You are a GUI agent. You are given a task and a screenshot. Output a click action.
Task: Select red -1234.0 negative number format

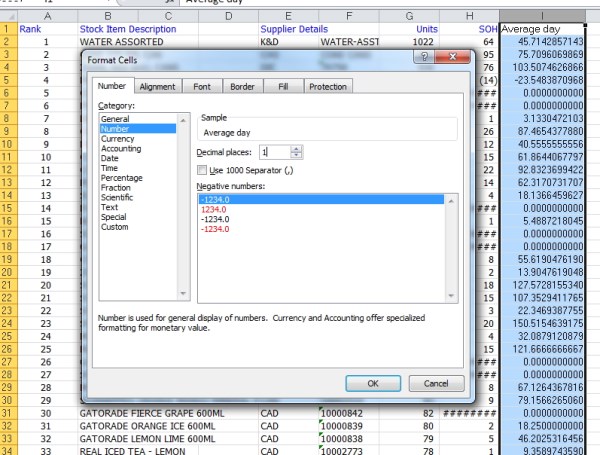(321, 229)
